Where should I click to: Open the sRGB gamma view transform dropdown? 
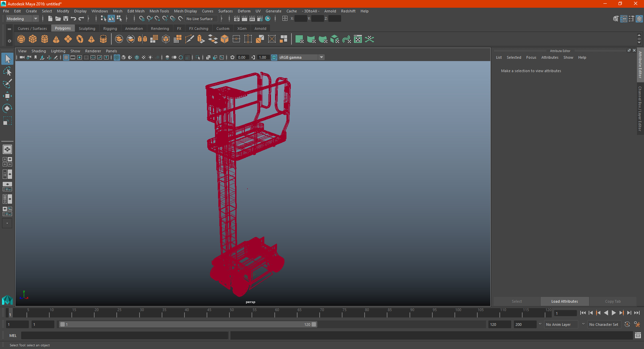click(x=301, y=57)
